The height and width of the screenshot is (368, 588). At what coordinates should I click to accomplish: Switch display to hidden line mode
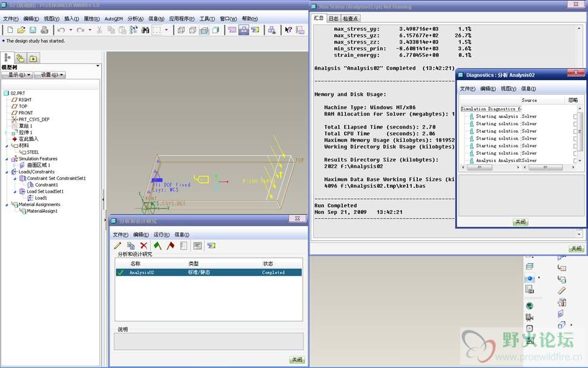193,30
